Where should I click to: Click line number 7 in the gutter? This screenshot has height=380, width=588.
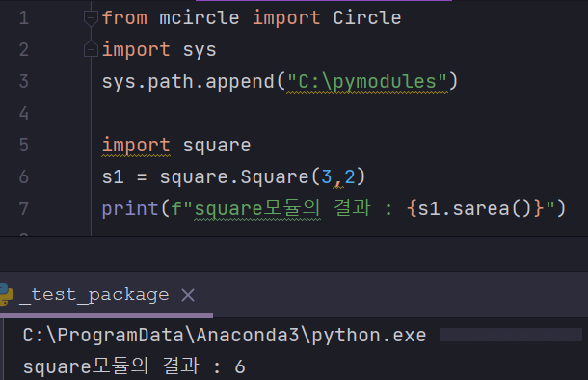click(x=24, y=208)
